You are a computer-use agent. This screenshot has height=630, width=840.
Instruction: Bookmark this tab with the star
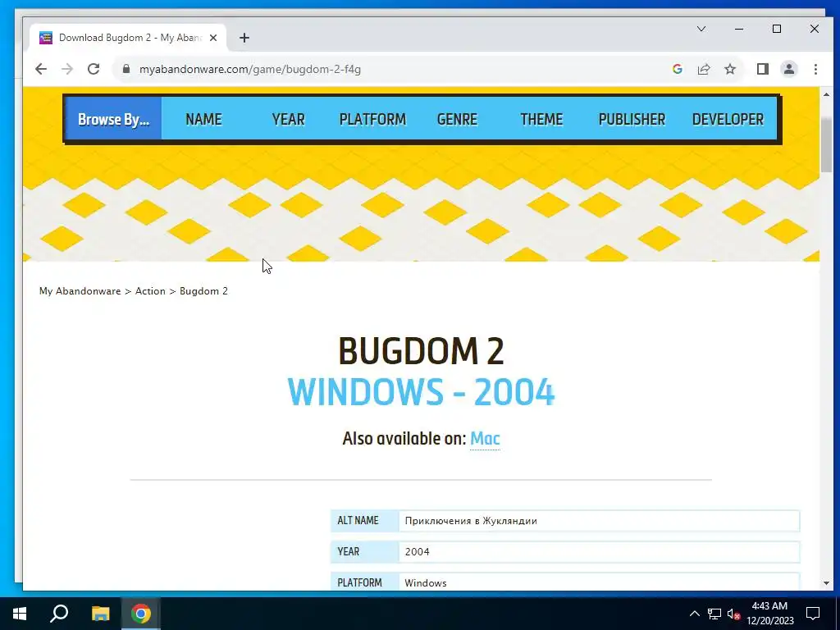[729, 69]
